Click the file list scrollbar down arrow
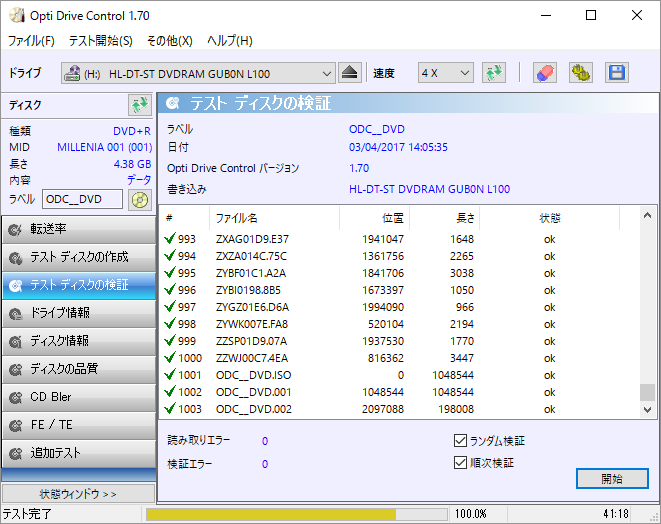 click(x=648, y=409)
